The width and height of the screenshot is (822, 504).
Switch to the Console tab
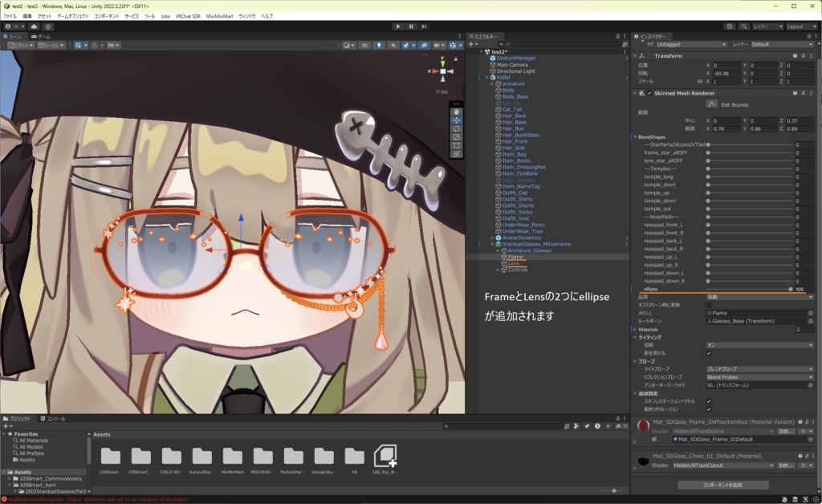click(53, 419)
